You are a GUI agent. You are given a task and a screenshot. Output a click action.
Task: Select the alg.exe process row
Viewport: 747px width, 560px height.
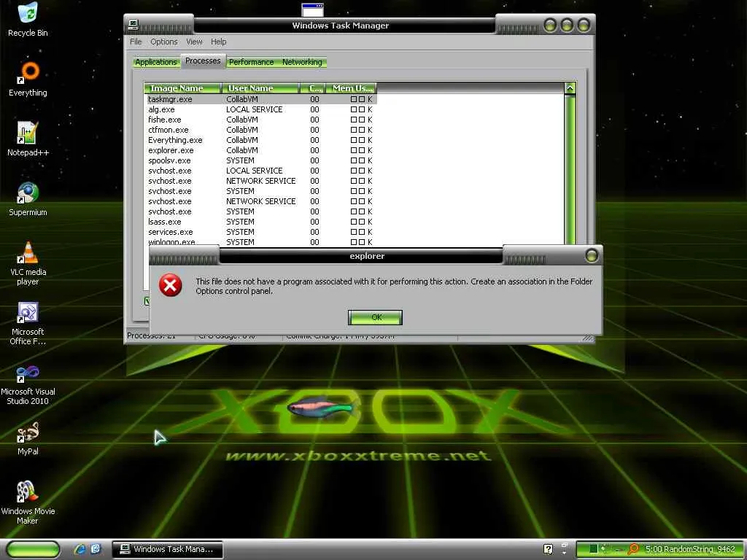261,109
